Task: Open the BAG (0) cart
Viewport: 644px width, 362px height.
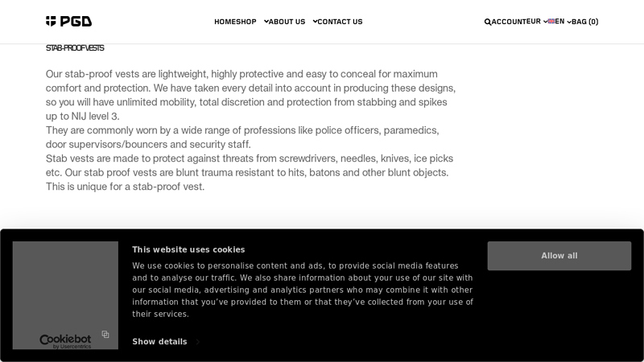Action: tap(584, 22)
